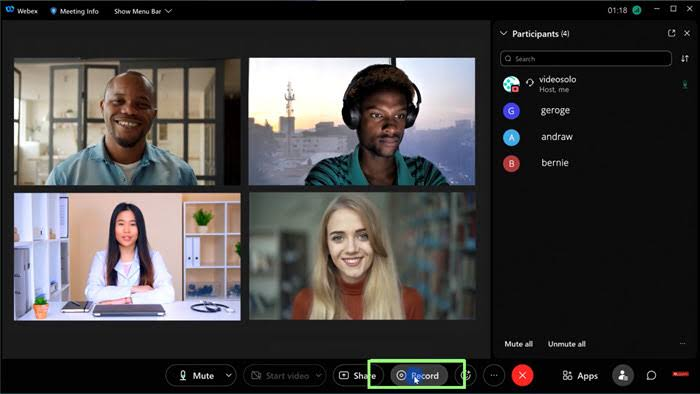The image size is (700, 394).
Task: Click the A avatar for andraw
Action: (x=511, y=137)
